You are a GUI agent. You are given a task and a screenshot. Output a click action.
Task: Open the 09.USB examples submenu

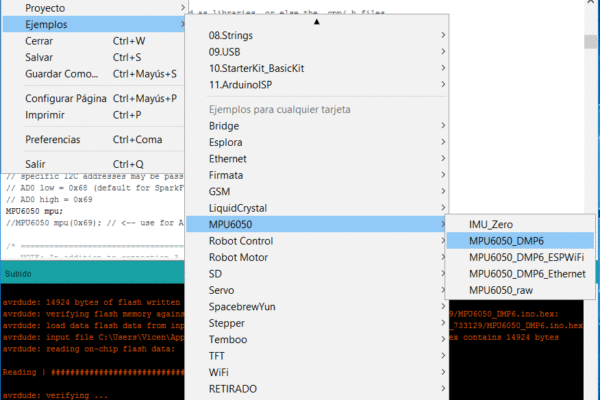[317, 52]
